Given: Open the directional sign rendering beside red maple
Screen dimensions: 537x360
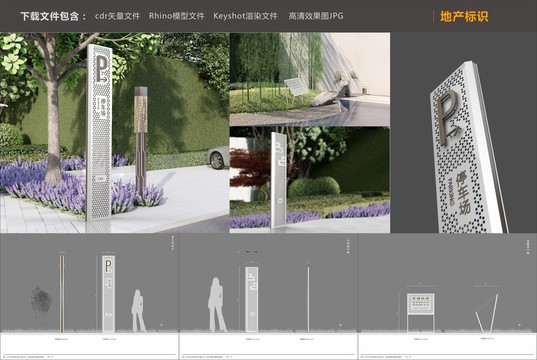Looking at the screenshot, I should click(x=310, y=180).
